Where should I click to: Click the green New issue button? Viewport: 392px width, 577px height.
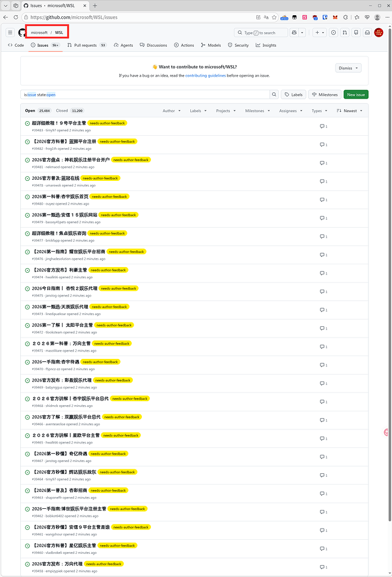coord(355,95)
